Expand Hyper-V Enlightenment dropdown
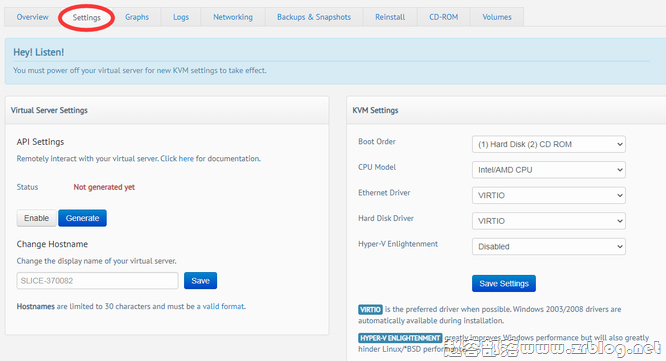The height and width of the screenshot is (361, 666). click(x=548, y=246)
